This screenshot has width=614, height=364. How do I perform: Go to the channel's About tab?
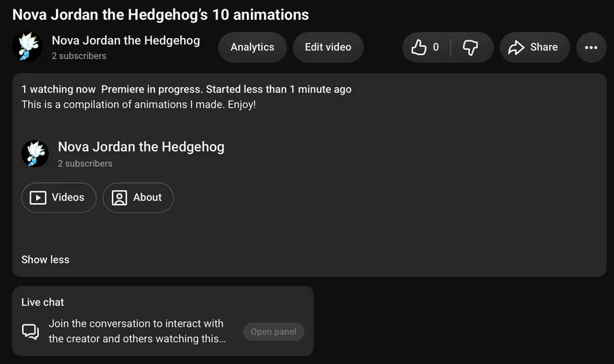tap(138, 198)
